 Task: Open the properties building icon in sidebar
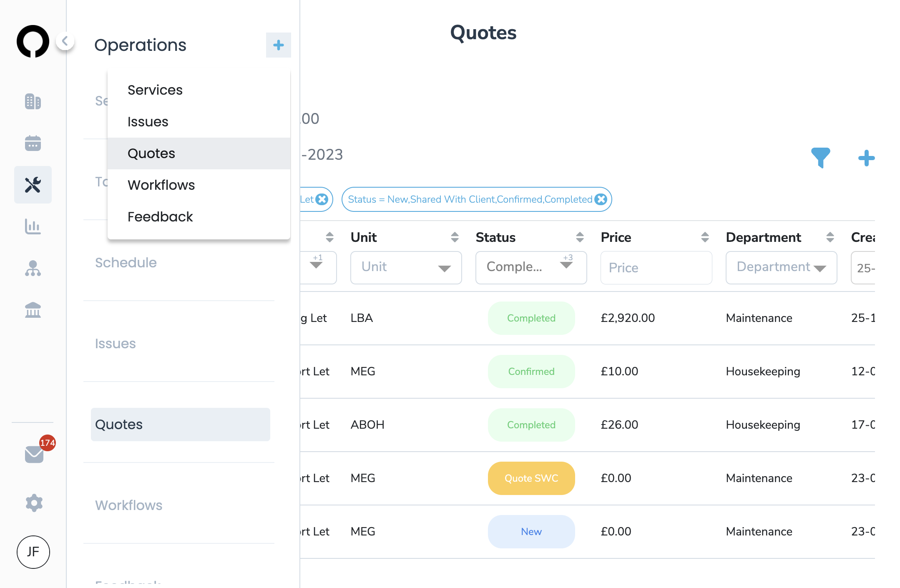pos(33,101)
